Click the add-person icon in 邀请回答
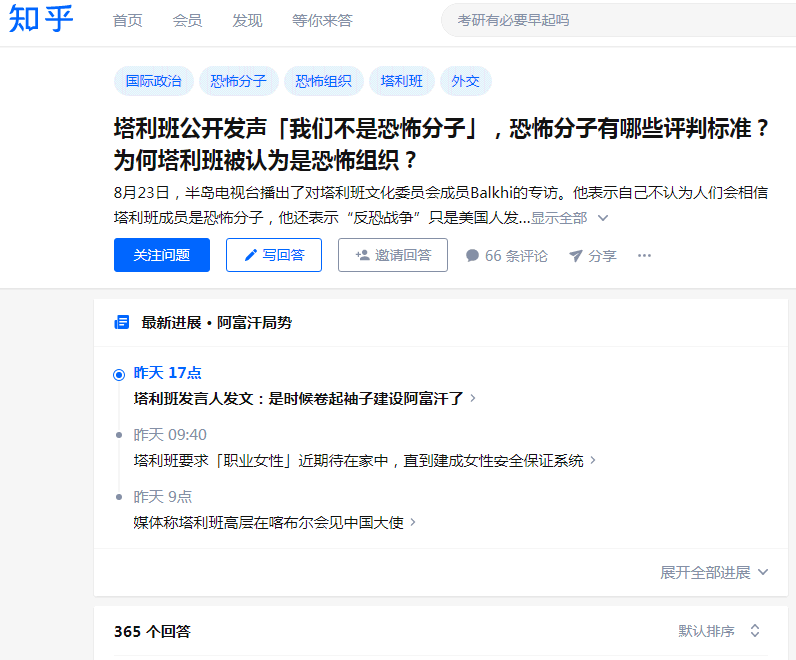Image resolution: width=796 pixels, height=660 pixels. tap(362, 255)
